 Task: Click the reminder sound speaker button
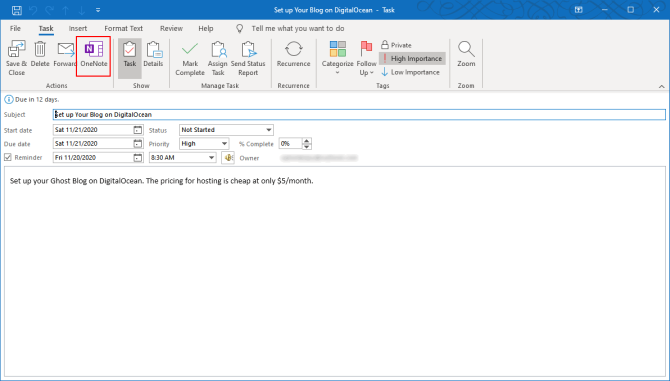tap(228, 158)
